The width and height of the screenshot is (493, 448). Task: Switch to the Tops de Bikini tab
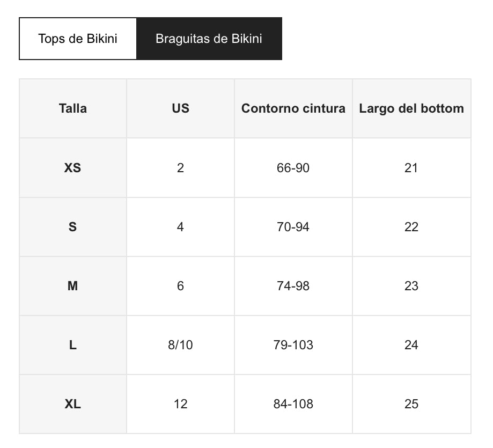pos(78,39)
